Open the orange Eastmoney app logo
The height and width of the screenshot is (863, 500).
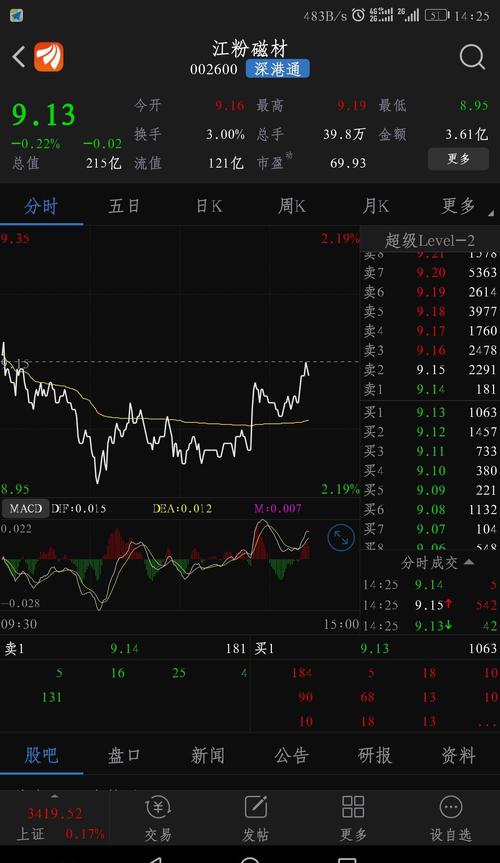click(49, 57)
